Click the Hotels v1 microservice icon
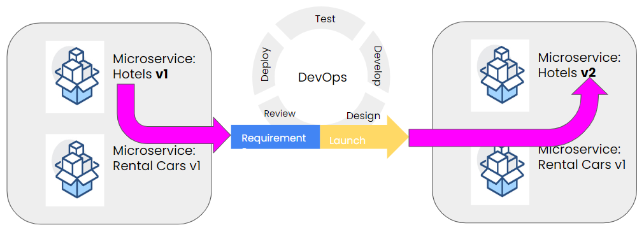644x239 pixels. 75,76
